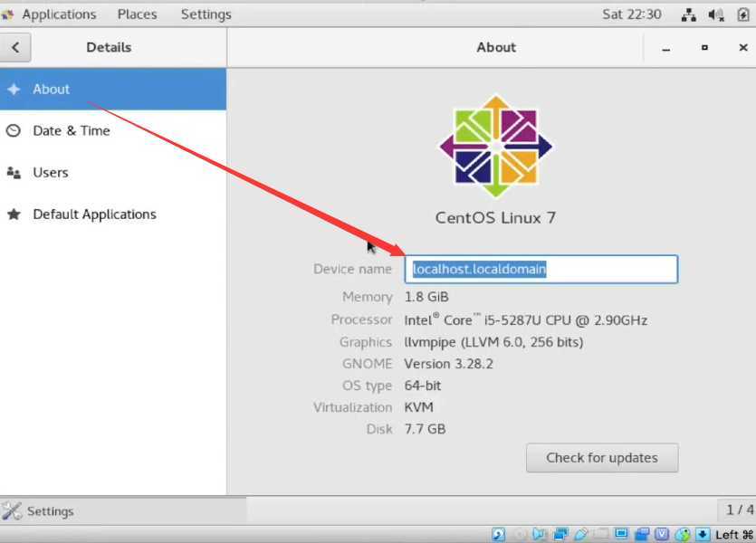Viewport: 756px width, 543px height.
Task: Open the Applications menu
Action: coord(59,14)
